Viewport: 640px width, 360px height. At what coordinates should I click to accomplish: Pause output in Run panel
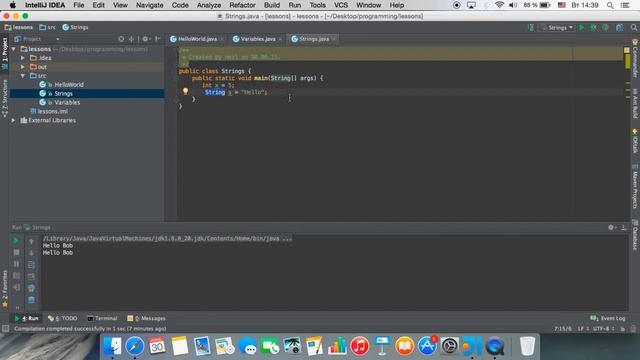pyautogui.click(x=16, y=264)
